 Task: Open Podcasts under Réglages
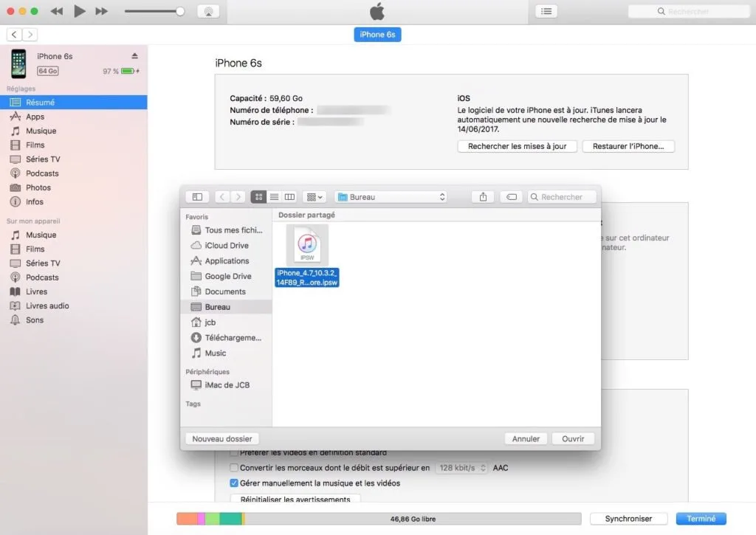click(73, 173)
